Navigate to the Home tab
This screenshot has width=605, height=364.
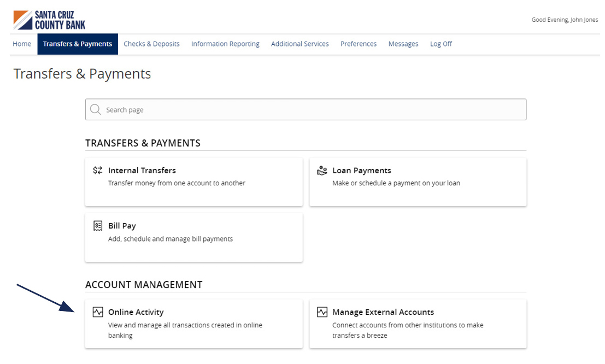(x=22, y=44)
